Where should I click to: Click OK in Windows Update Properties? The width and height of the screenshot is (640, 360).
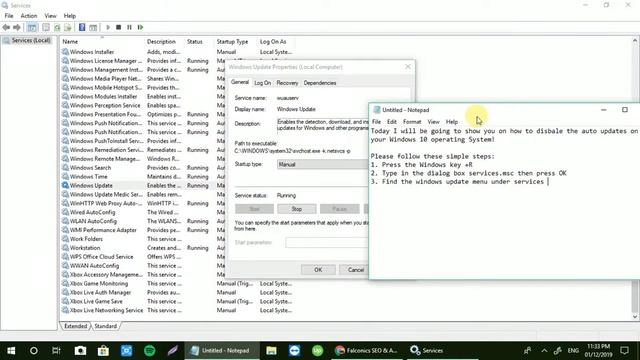318,270
